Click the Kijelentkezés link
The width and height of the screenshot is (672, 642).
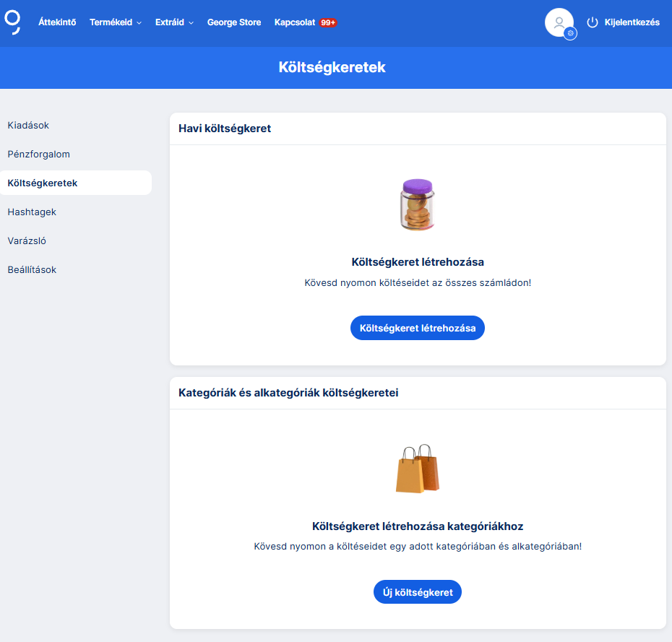coord(632,22)
